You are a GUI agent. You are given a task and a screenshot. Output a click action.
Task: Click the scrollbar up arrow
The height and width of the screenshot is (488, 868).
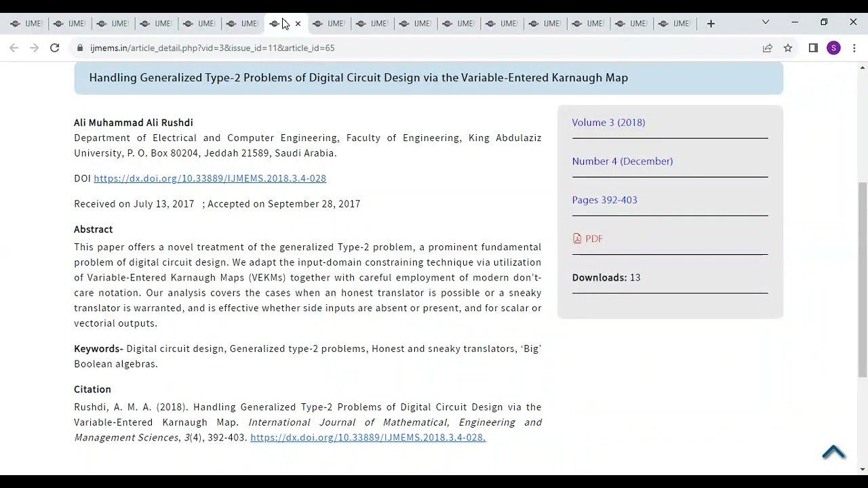(x=863, y=67)
